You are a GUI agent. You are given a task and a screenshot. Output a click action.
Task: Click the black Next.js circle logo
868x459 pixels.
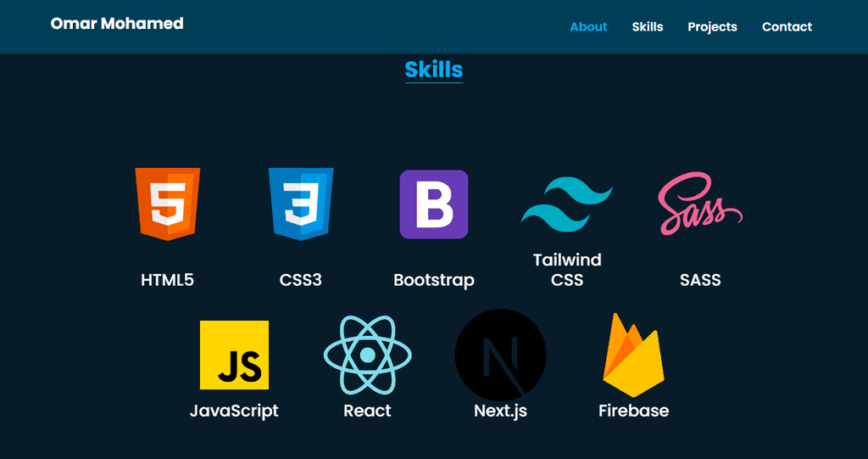click(500, 355)
